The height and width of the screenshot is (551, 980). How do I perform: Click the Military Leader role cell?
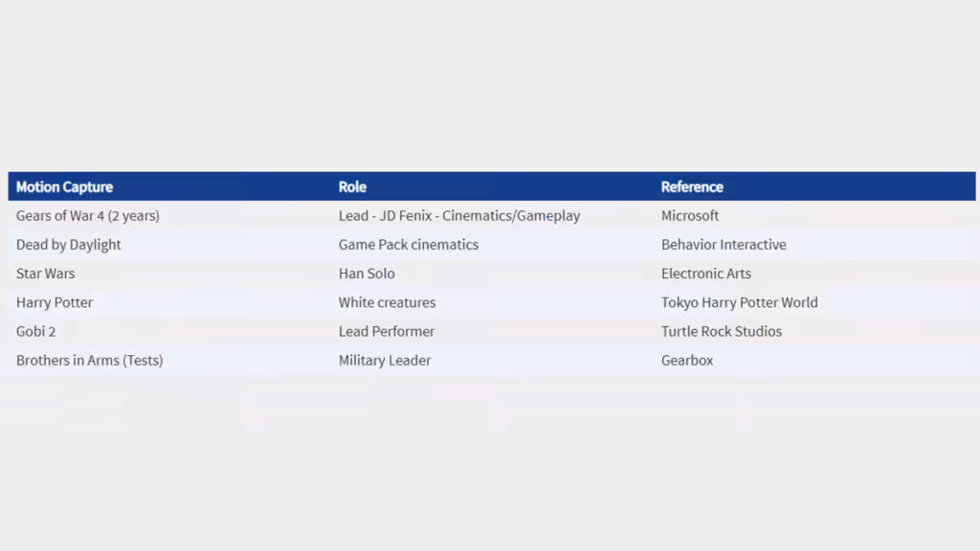(x=385, y=361)
